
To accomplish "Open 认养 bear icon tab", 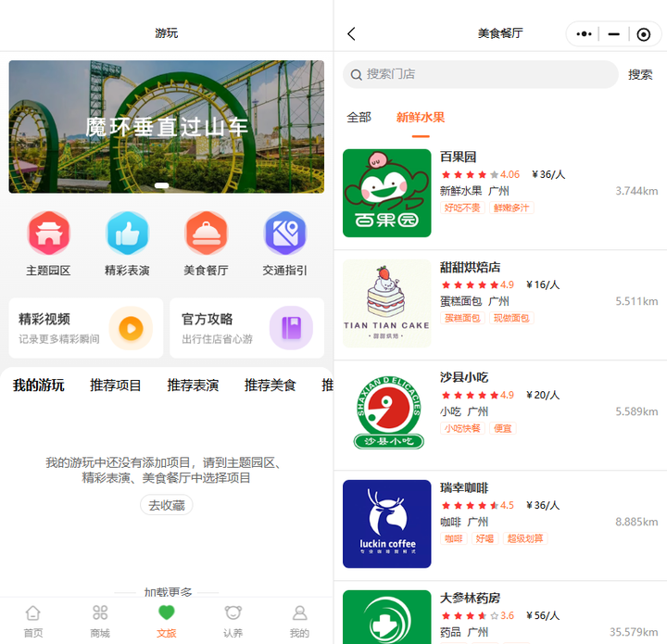I will pyautogui.click(x=233, y=621).
